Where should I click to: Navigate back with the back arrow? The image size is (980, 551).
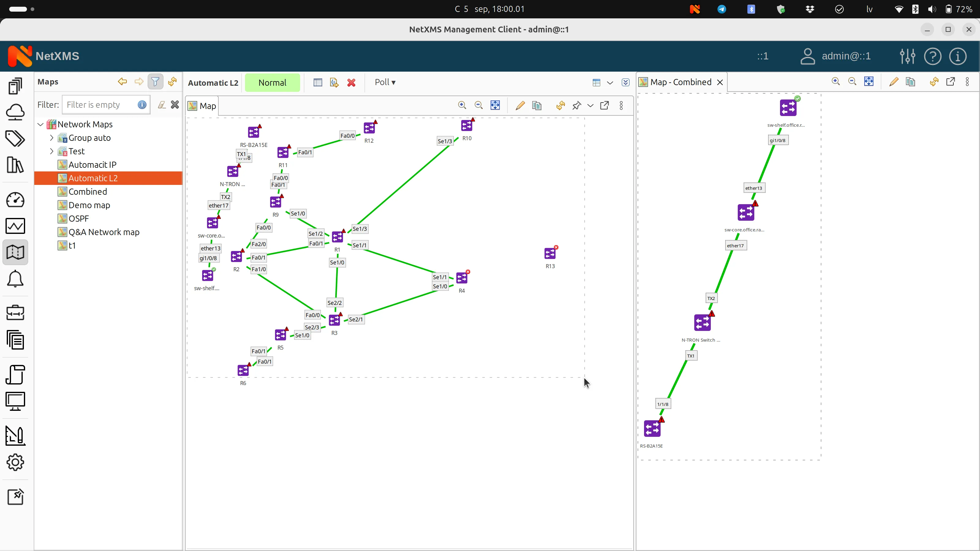[x=122, y=81]
